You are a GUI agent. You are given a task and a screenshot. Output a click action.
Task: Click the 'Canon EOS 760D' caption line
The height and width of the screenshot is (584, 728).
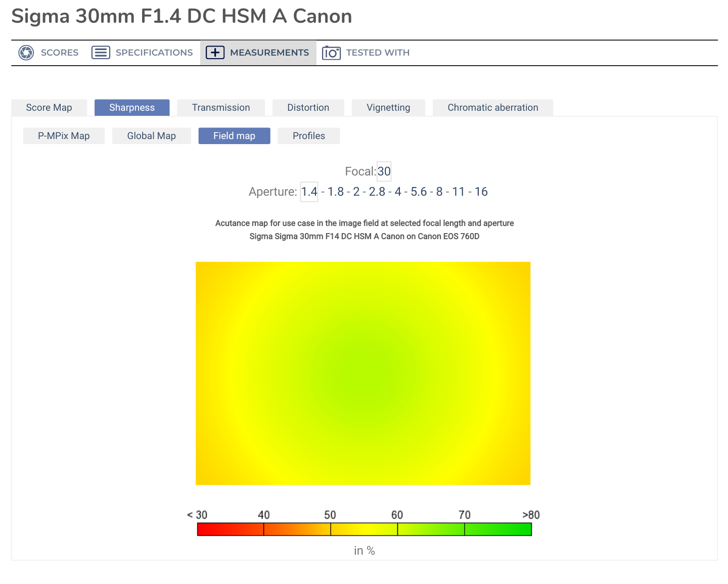(x=365, y=236)
